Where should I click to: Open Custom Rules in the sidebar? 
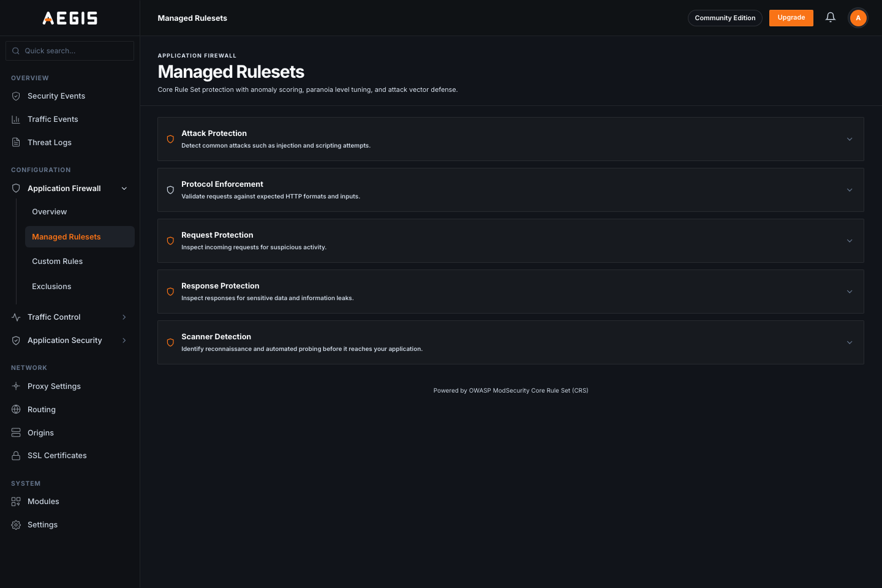coord(80,262)
